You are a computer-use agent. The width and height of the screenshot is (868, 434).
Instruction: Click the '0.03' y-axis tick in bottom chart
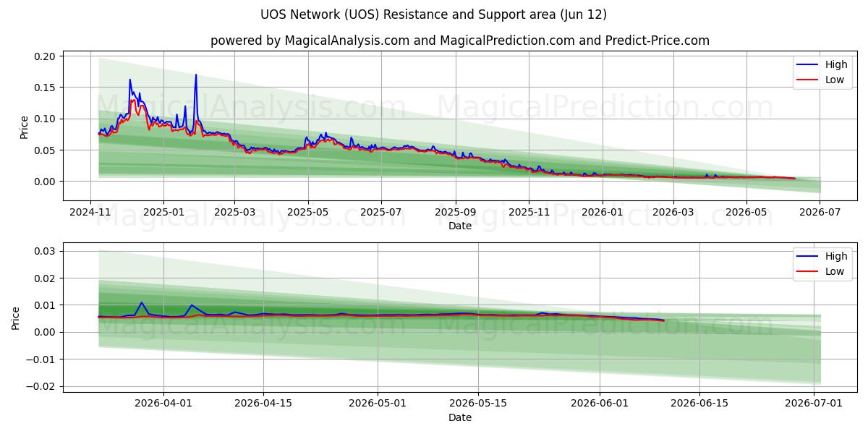(x=46, y=251)
